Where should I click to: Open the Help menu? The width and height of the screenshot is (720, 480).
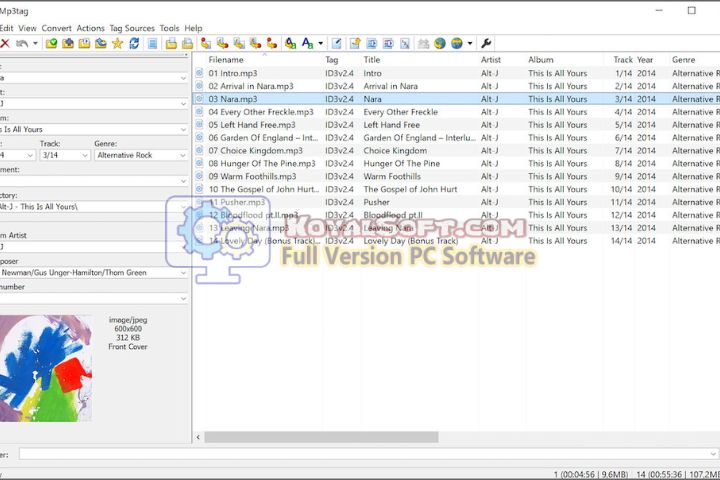[193, 28]
